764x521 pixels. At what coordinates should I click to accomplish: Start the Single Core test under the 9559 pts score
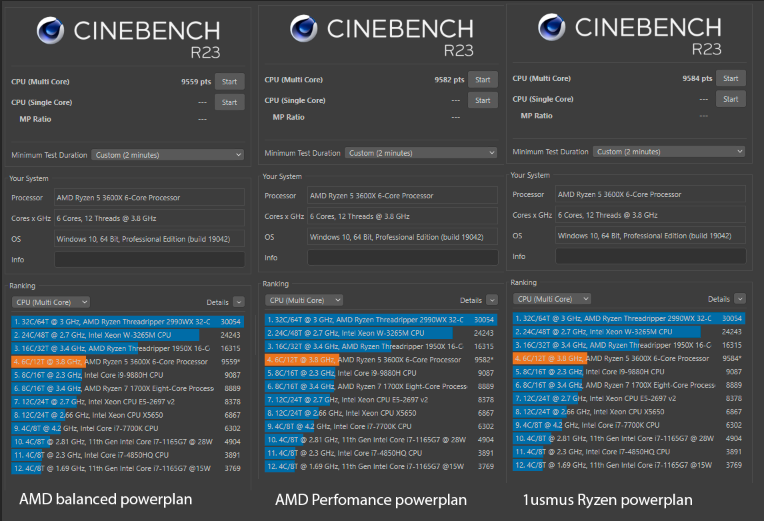pyautogui.click(x=229, y=101)
